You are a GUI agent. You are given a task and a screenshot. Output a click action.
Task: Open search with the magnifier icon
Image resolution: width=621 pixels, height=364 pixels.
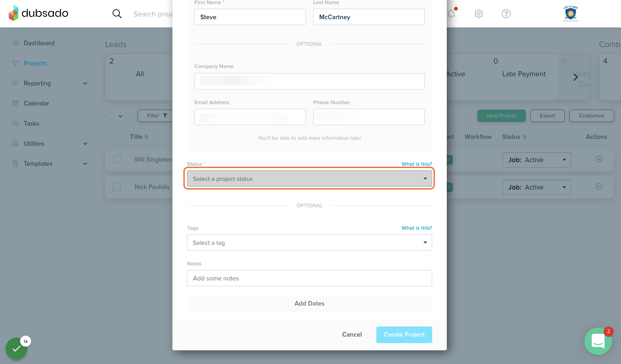click(x=117, y=14)
